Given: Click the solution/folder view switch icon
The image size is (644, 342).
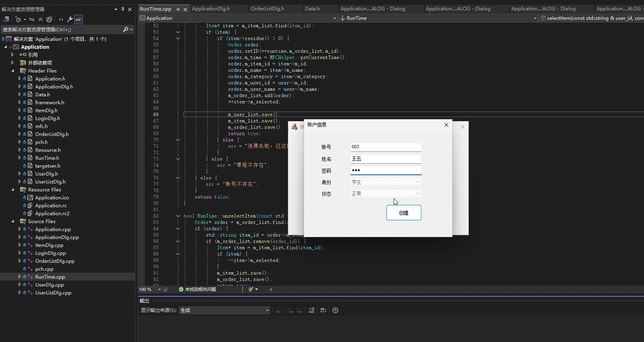Looking at the screenshot, I should pos(6,19).
